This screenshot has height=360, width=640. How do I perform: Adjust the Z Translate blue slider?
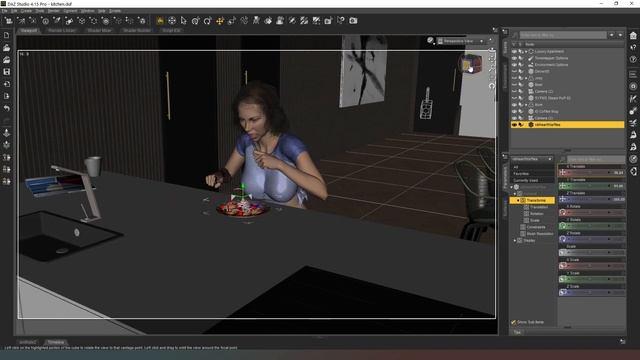[x=592, y=199]
